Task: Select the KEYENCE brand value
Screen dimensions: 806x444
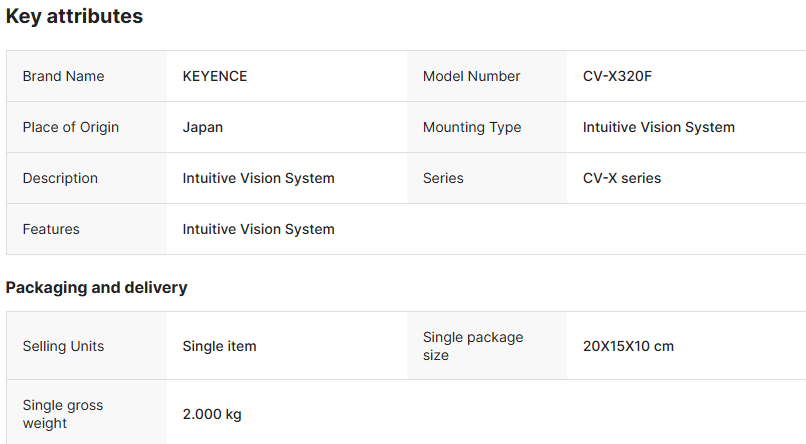Action: pos(215,76)
